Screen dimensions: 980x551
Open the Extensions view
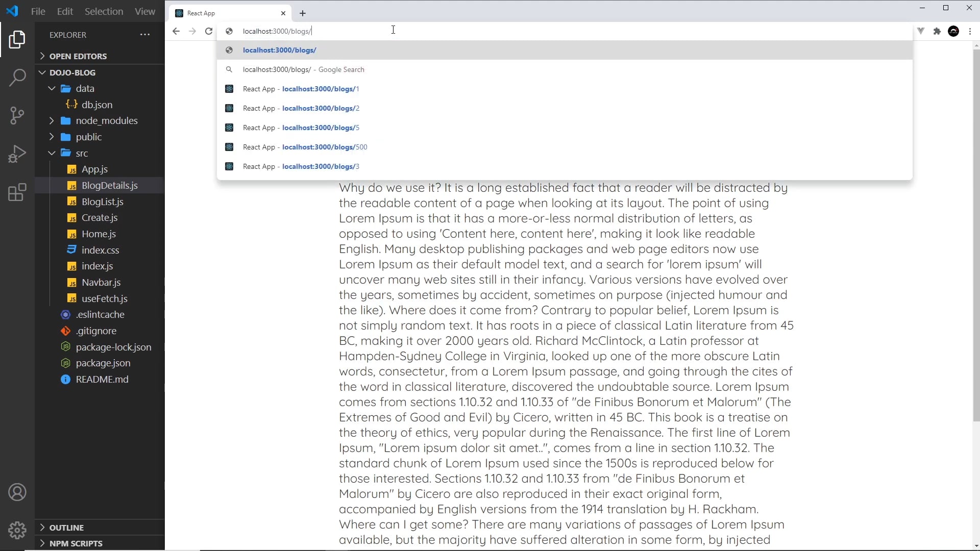click(x=17, y=192)
